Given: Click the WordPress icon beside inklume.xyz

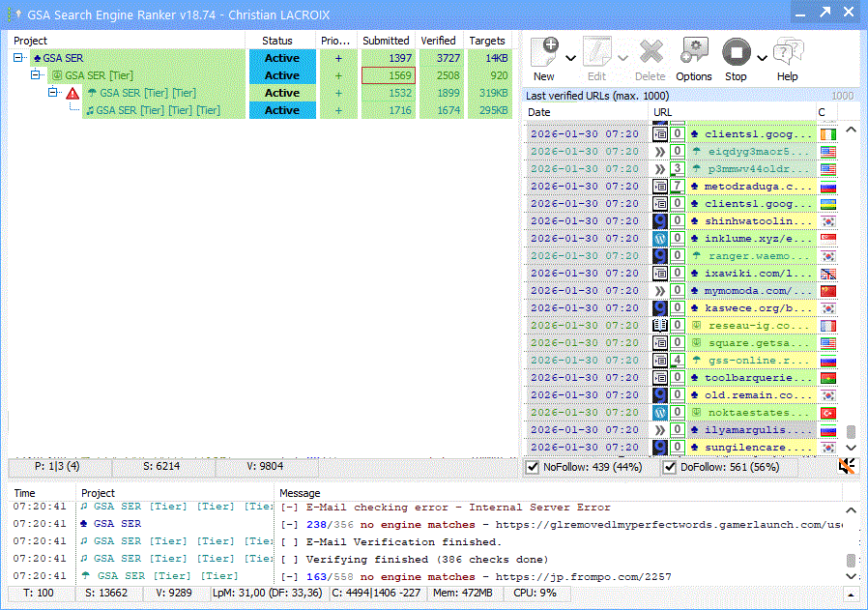Looking at the screenshot, I should [660, 239].
